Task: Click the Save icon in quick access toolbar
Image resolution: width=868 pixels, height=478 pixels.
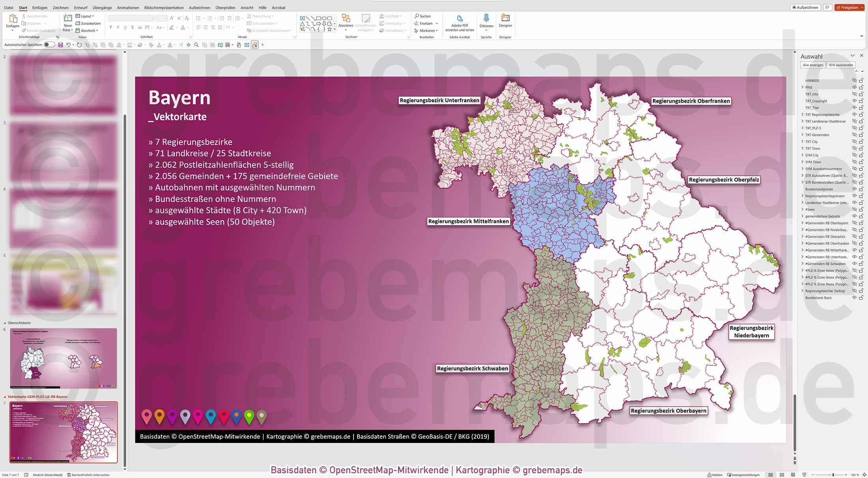Action: coord(60,45)
